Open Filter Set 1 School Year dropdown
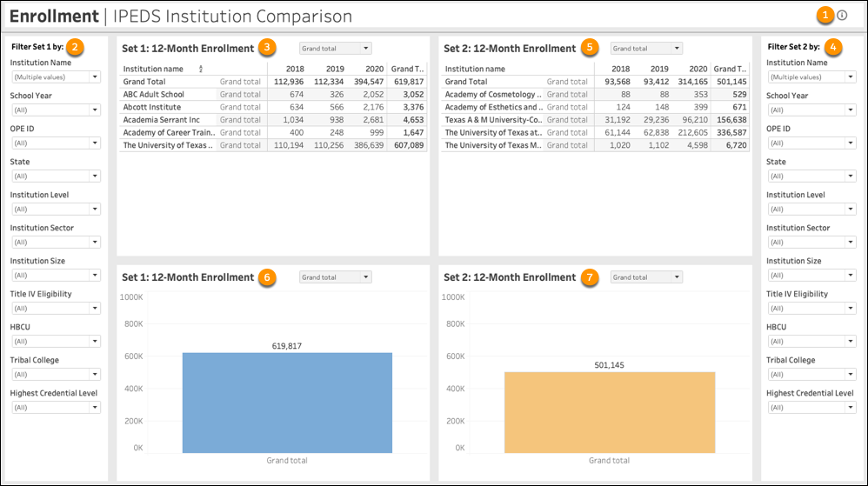The width and height of the screenshot is (868, 486). coord(56,110)
